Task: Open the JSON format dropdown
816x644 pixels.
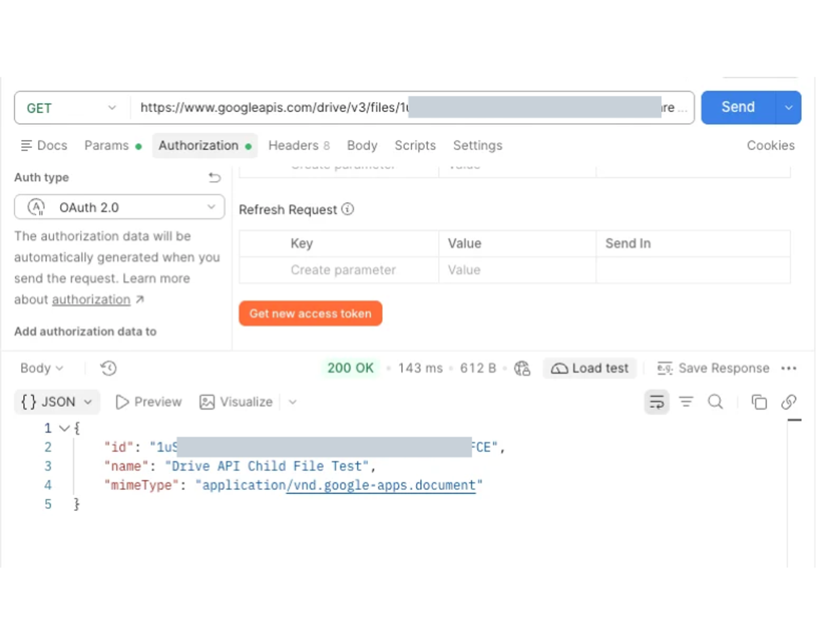Action: click(x=57, y=402)
